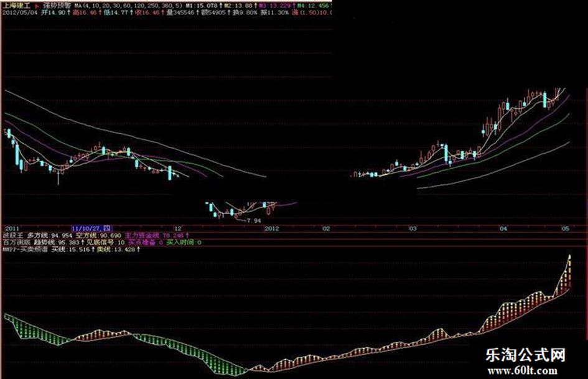
Task: Click the turnover rate 换9.80%
Action: tap(246, 13)
